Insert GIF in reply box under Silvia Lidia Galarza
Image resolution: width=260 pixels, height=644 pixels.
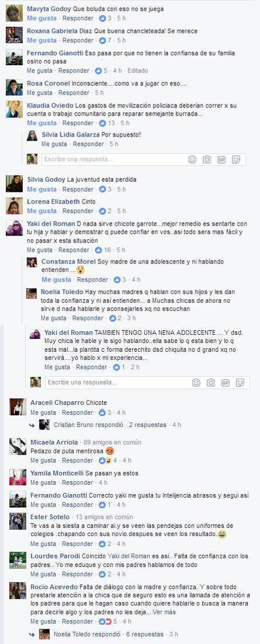click(221, 160)
